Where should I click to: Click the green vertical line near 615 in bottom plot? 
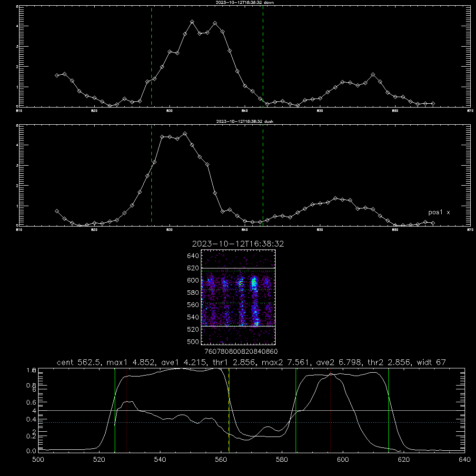pyautogui.click(x=388, y=410)
